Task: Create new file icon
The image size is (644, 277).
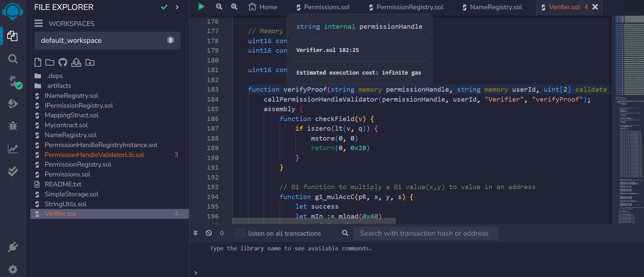Action: pyautogui.click(x=38, y=62)
